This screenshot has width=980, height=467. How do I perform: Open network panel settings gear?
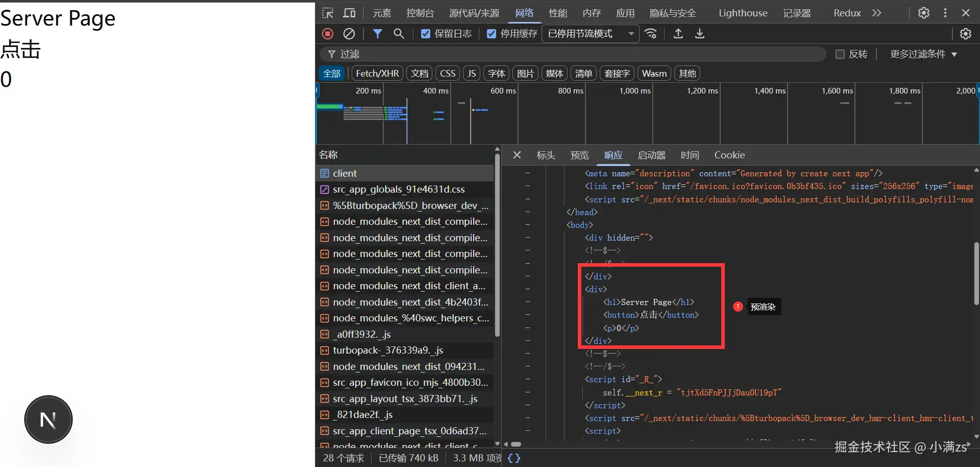click(965, 34)
